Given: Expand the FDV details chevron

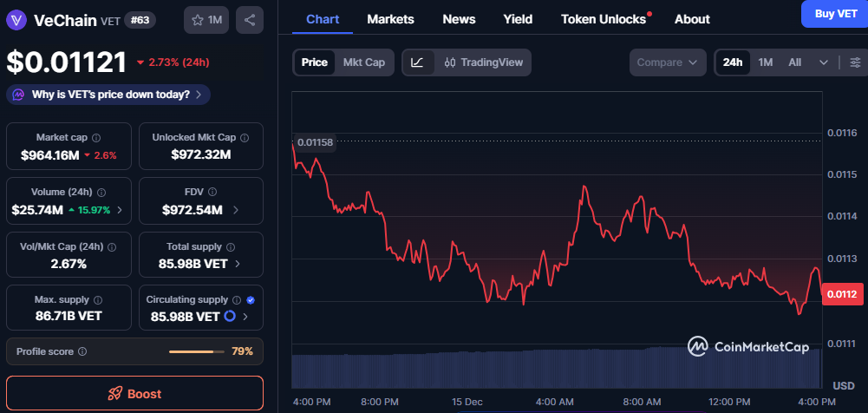Looking at the screenshot, I should [x=236, y=210].
